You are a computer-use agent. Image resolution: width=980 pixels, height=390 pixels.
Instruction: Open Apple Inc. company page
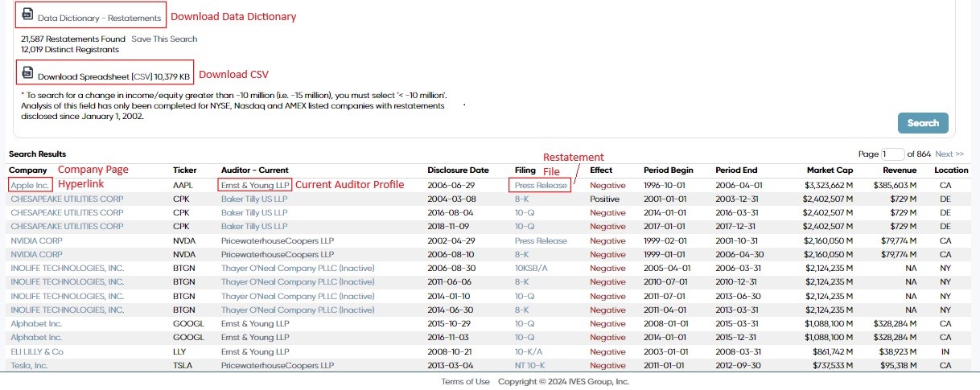(x=30, y=185)
